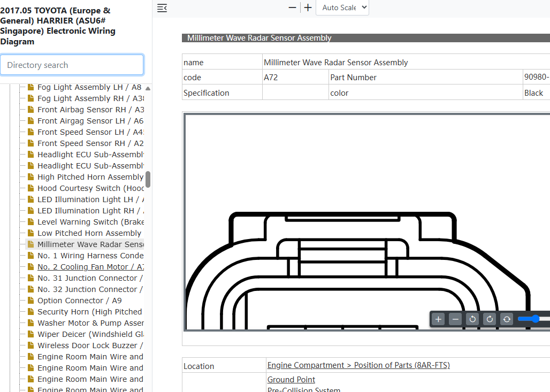This screenshot has width=550, height=392.
Task: Select Front Speed Sensor RH item
Action: (90, 143)
